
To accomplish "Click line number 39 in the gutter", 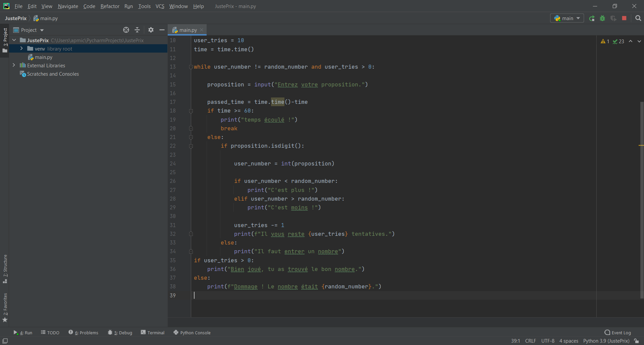I will click(173, 295).
